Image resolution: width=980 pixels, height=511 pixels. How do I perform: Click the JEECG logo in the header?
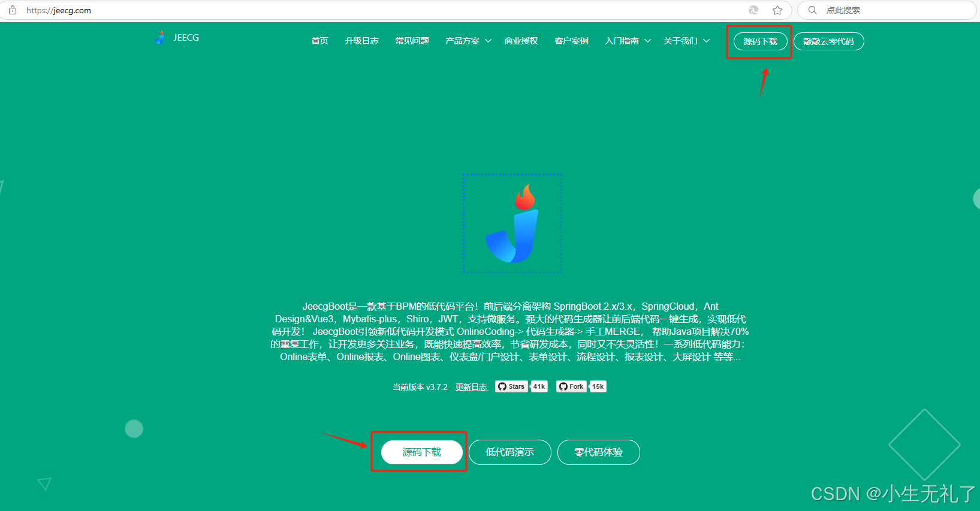[x=177, y=38]
